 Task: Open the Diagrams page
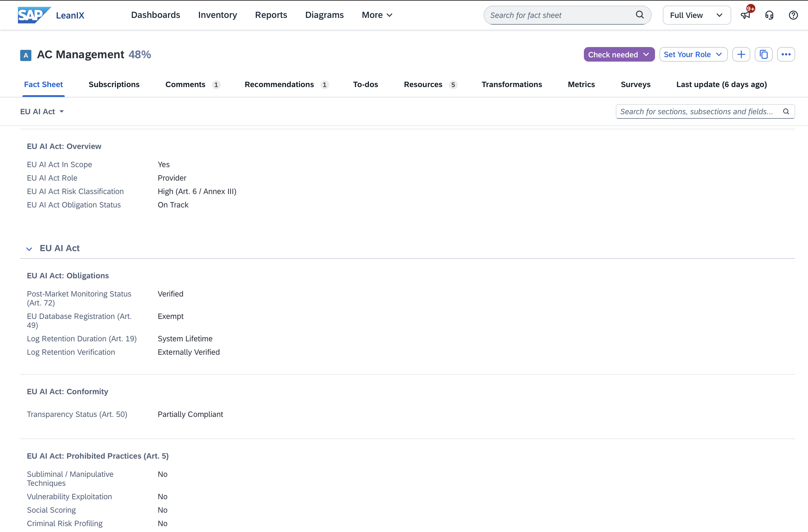click(x=324, y=15)
